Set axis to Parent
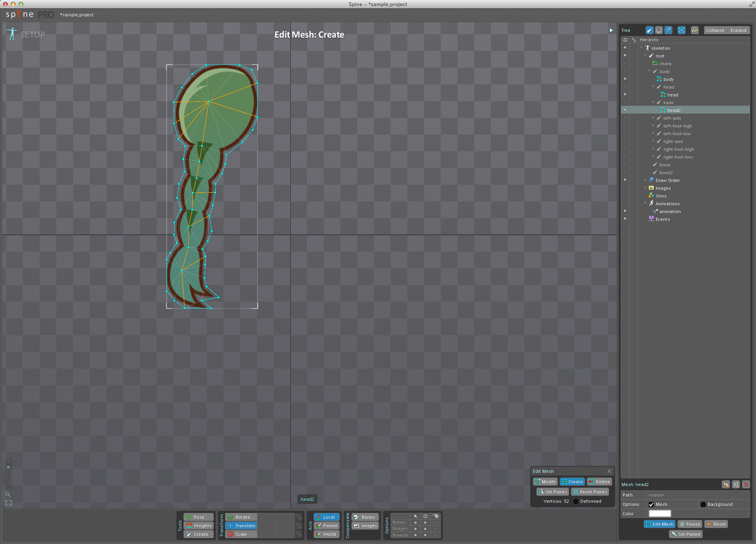This screenshot has height=544, width=756. click(x=327, y=526)
